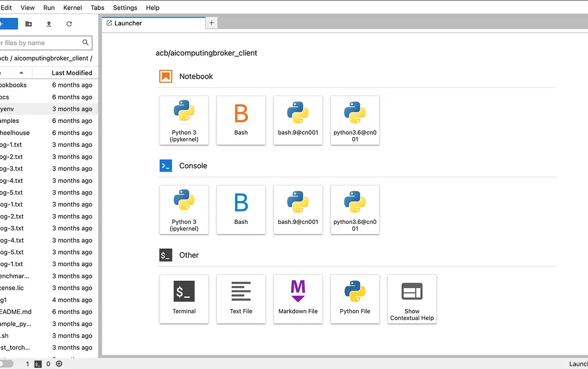Click aicomputingbroker_client in the breadcrumb path
The image size is (588, 369).
[x=51, y=58]
